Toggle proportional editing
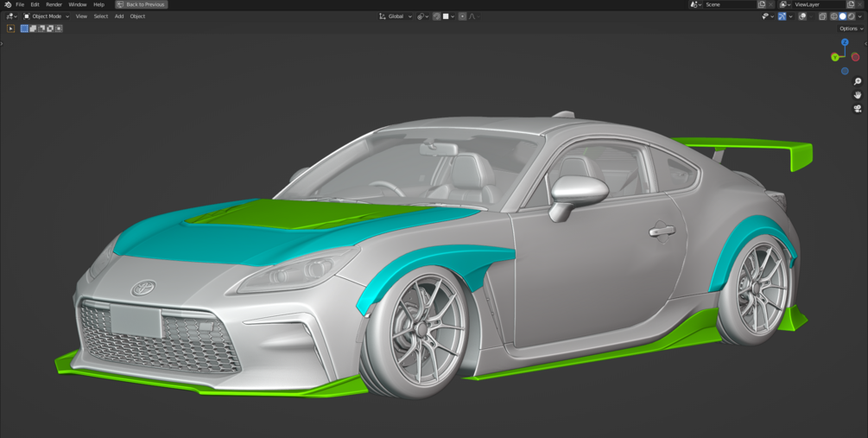 tap(462, 16)
